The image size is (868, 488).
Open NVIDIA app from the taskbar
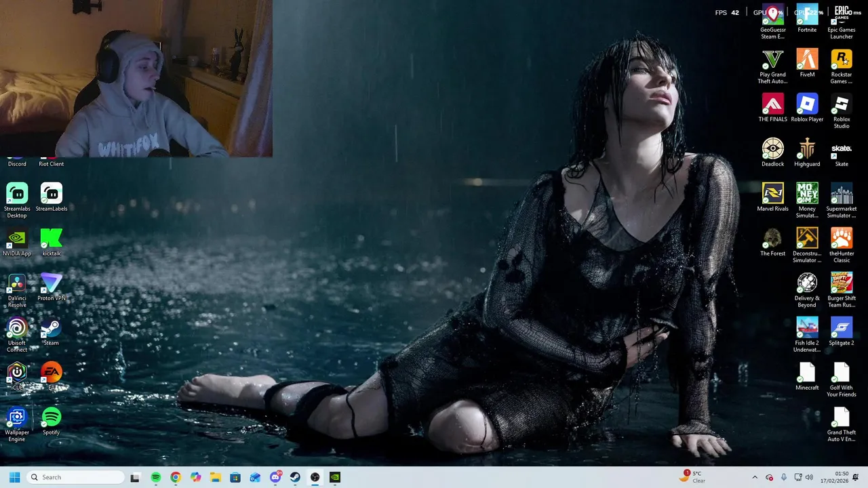pyautogui.click(x=335, y=477)
